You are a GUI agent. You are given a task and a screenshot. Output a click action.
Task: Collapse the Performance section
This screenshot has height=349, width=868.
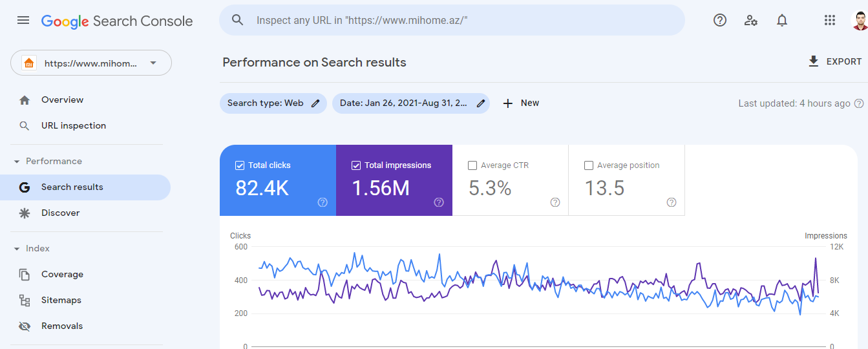point(17,162)
